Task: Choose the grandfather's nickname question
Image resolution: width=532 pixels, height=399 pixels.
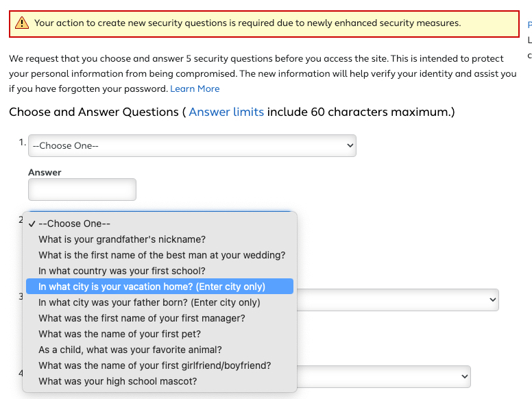Action: 122,239
